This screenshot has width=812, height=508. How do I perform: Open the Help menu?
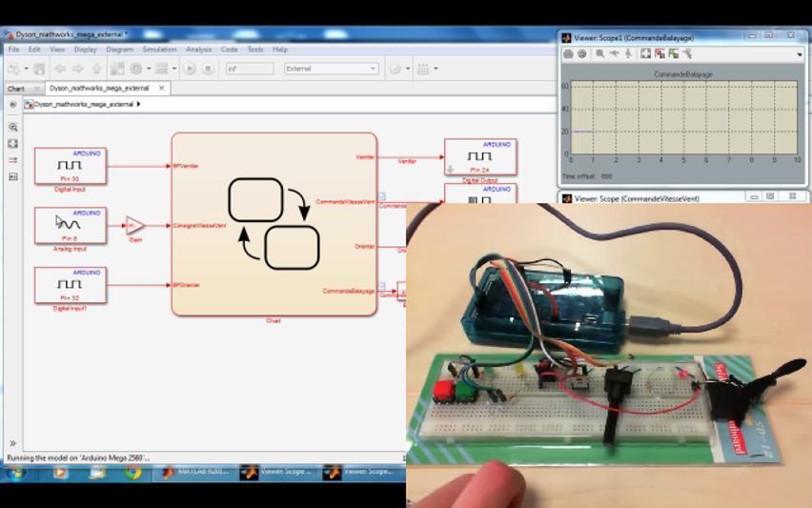(280, 50)
